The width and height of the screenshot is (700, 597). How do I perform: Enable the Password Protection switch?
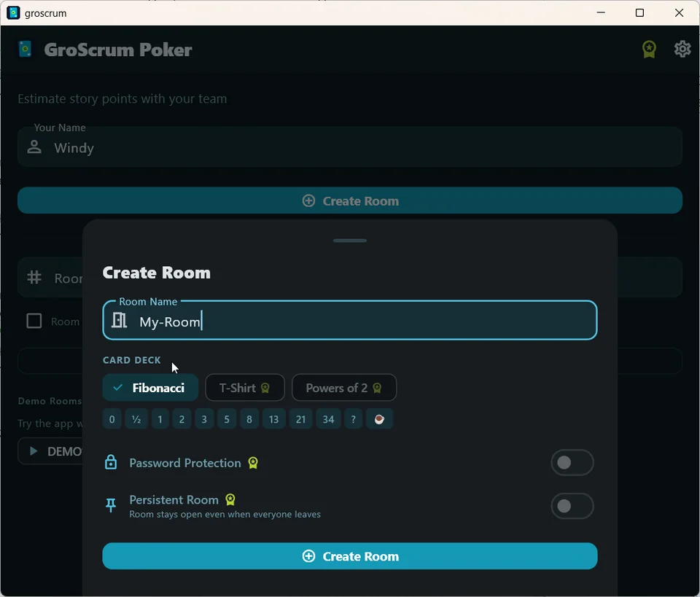pyautogui.click(x=572, y=463)
